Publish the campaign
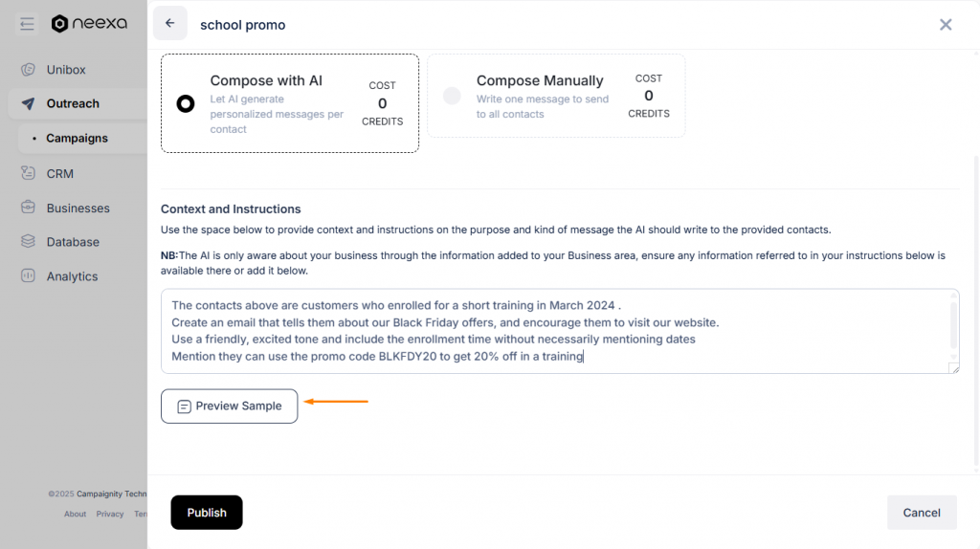 tap(207, 513)
